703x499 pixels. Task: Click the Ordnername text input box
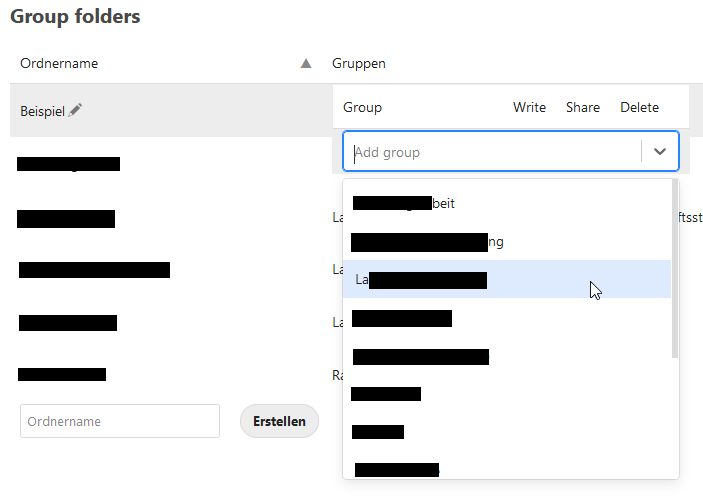tap(120, 421)
